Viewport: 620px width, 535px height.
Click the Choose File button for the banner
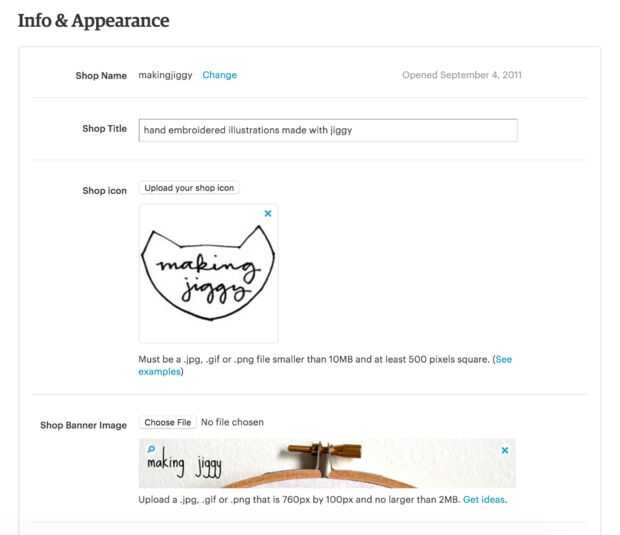167,423
